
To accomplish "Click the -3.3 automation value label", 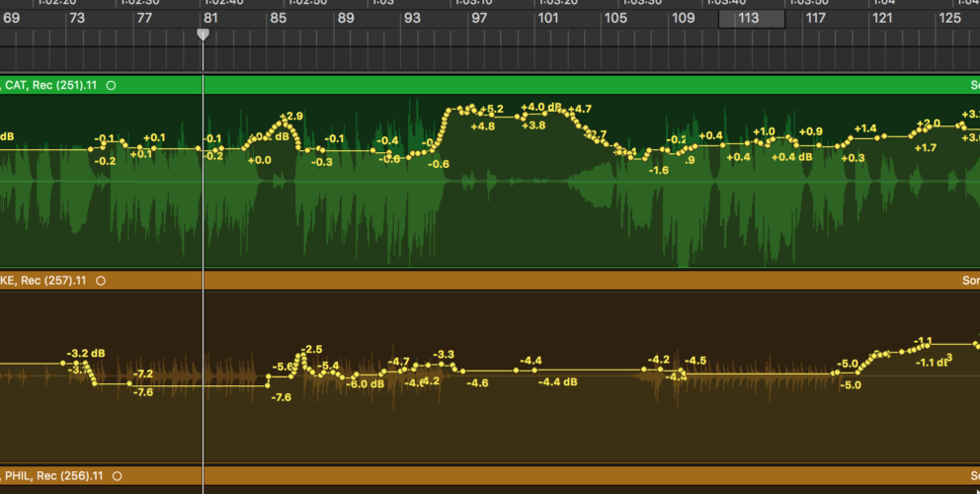I will click(444, 355).
